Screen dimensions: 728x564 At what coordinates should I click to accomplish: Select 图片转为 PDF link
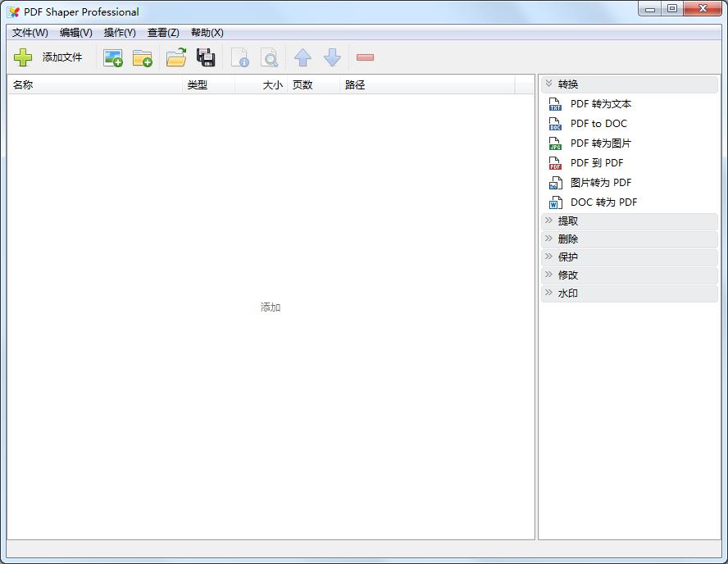click(x=601, y=183)
